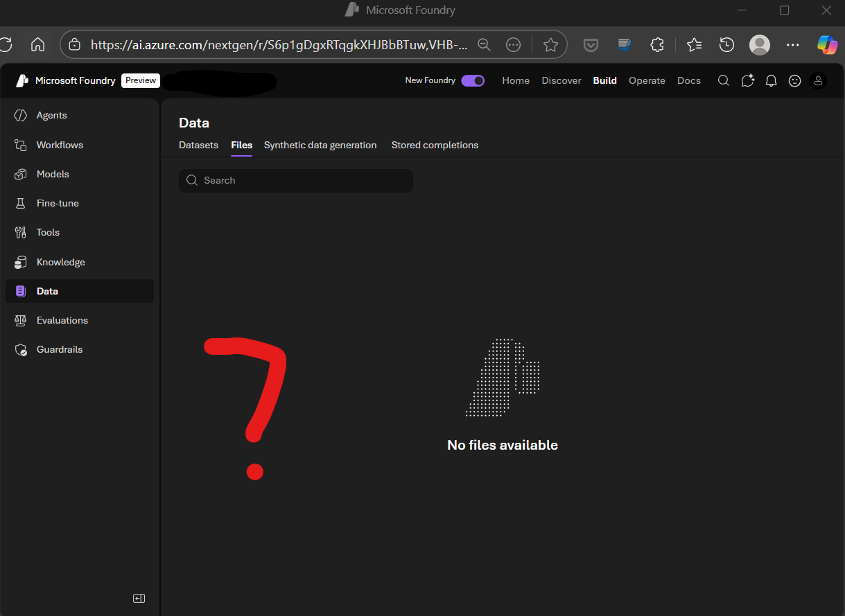Open Agents label in sidebar
Screen dimensions: 845x616
tap(52, 116)
